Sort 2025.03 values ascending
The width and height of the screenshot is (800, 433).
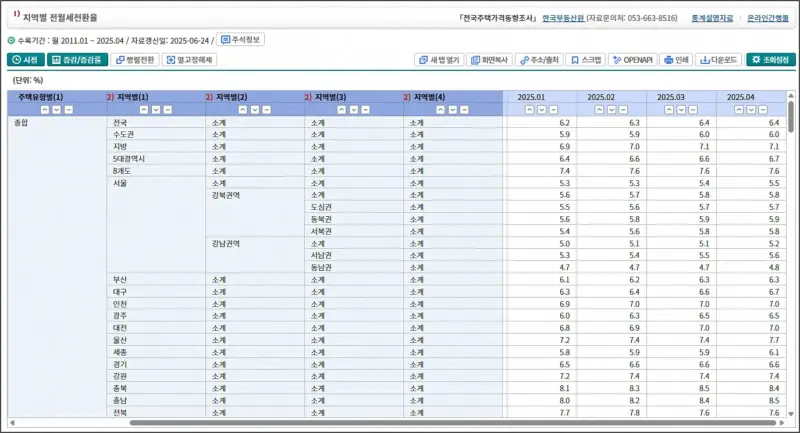669,110
